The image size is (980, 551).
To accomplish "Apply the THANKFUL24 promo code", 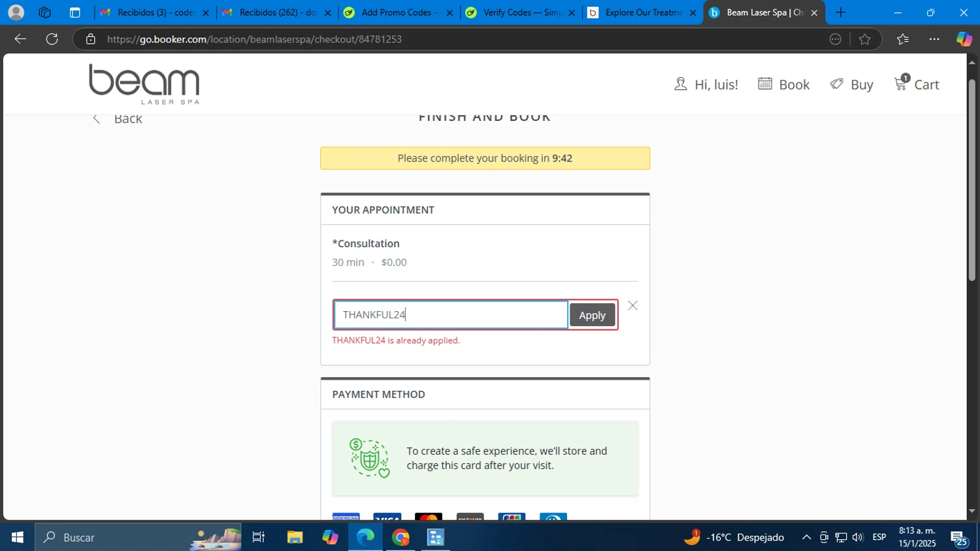I will coord(592,315).
